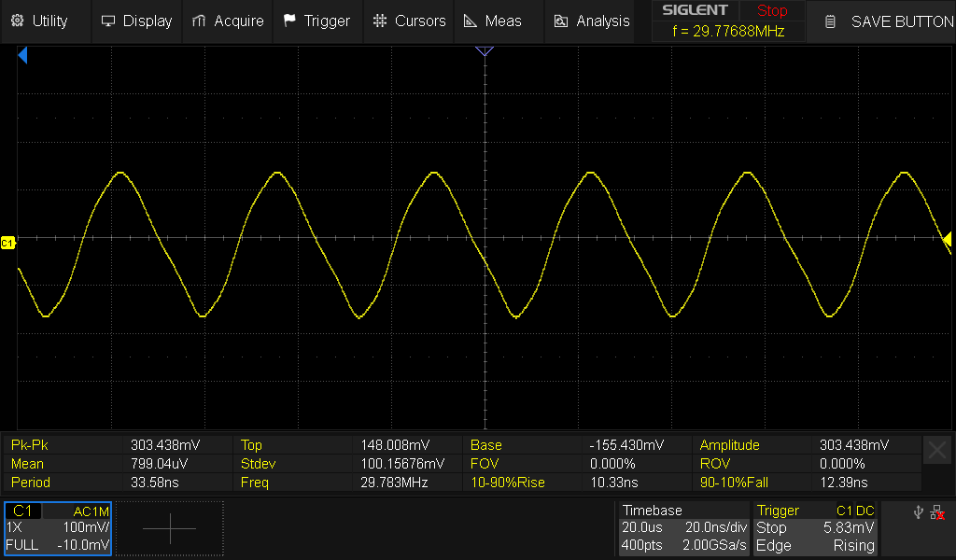Open the Timebase settings box
This screenshot has width=956, height=560.
tap(683, 528)
